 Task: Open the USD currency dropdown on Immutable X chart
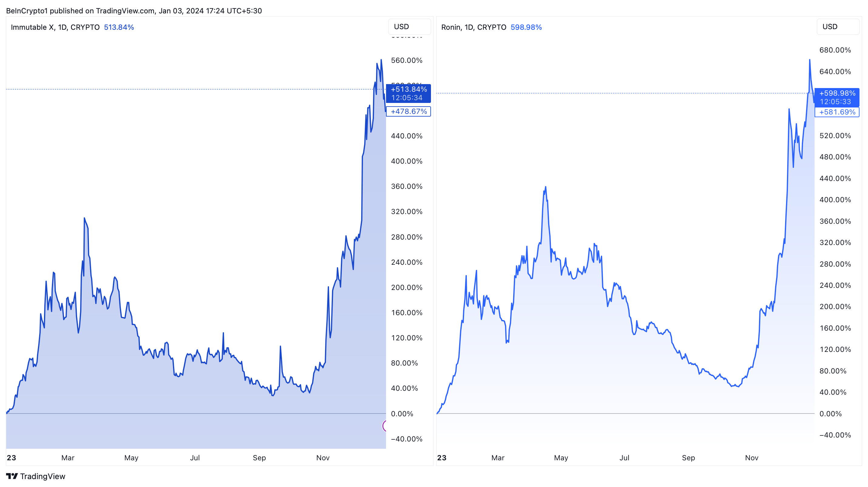tap(409, 27)
